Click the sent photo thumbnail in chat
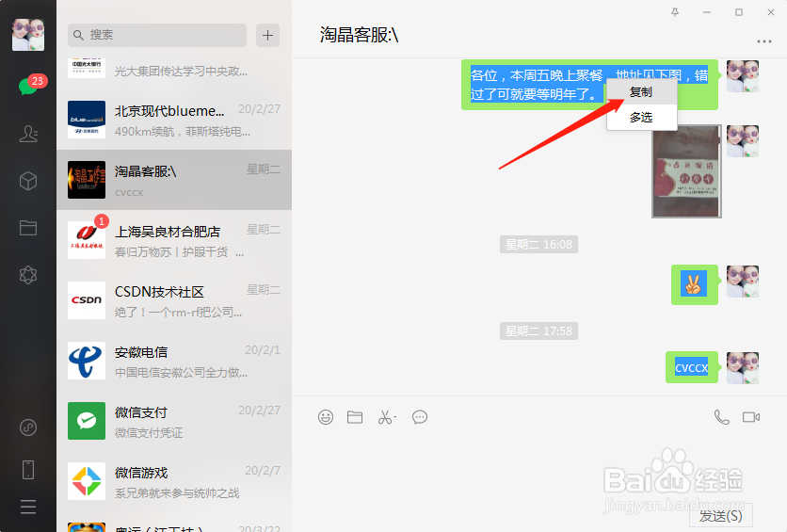The image size is (787, 532). (x=686, y=171)
